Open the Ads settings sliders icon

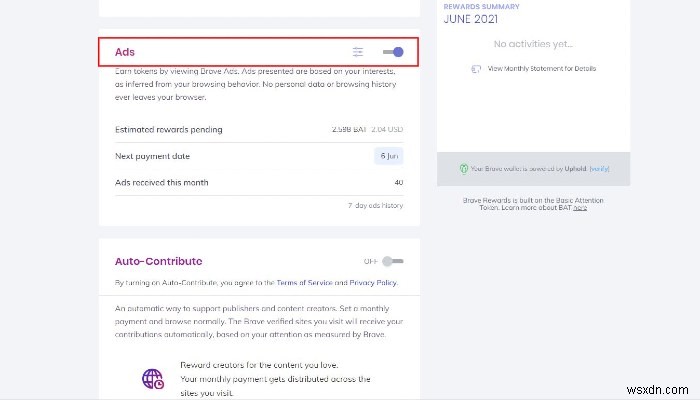tap(358, 52)
